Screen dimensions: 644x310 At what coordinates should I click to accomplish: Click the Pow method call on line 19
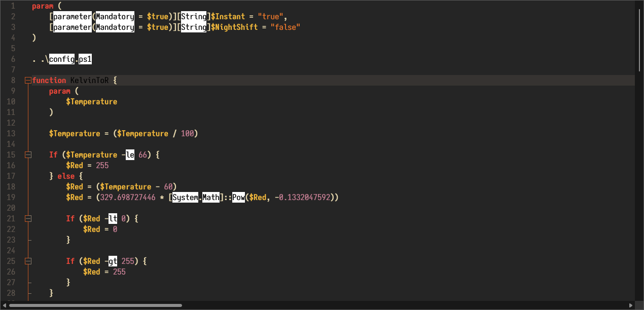pos(238,197)
